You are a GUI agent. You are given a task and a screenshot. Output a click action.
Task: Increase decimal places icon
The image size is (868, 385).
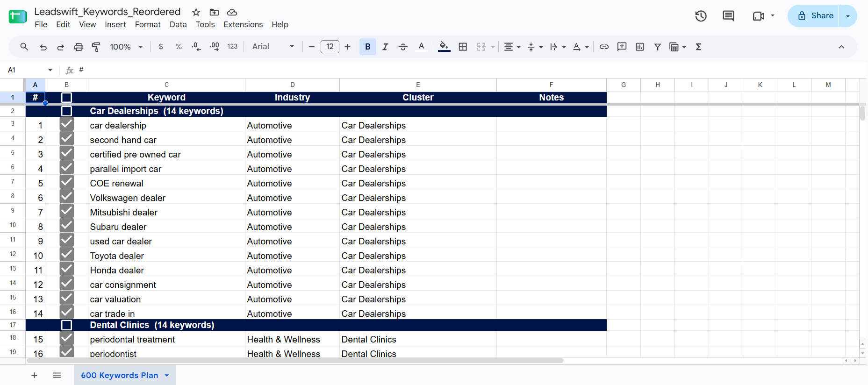coord(214,47)
